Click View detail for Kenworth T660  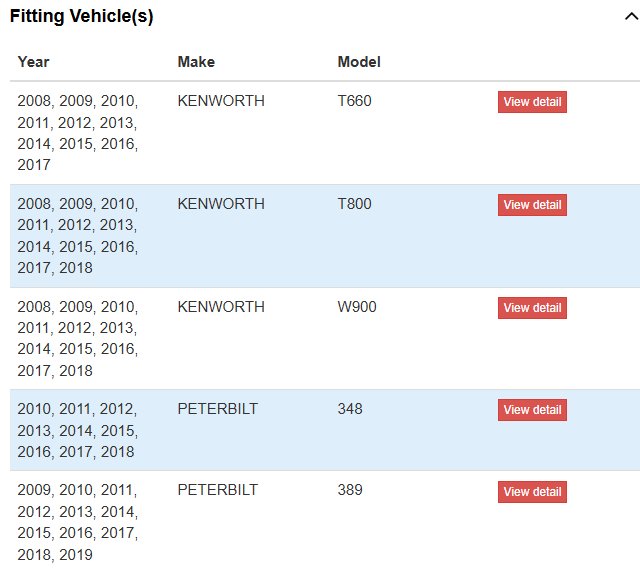coord(532,102)
